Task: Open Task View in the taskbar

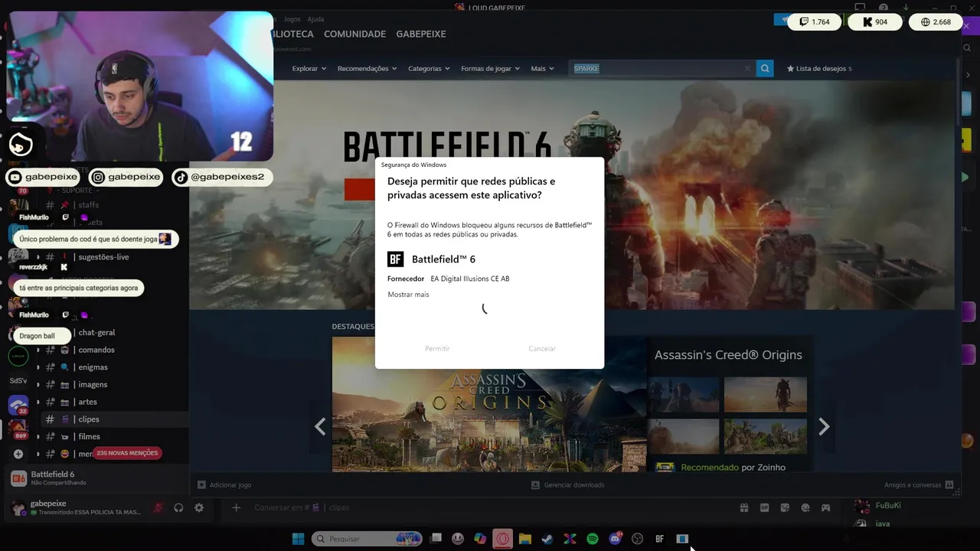Action: click(436, 539)
